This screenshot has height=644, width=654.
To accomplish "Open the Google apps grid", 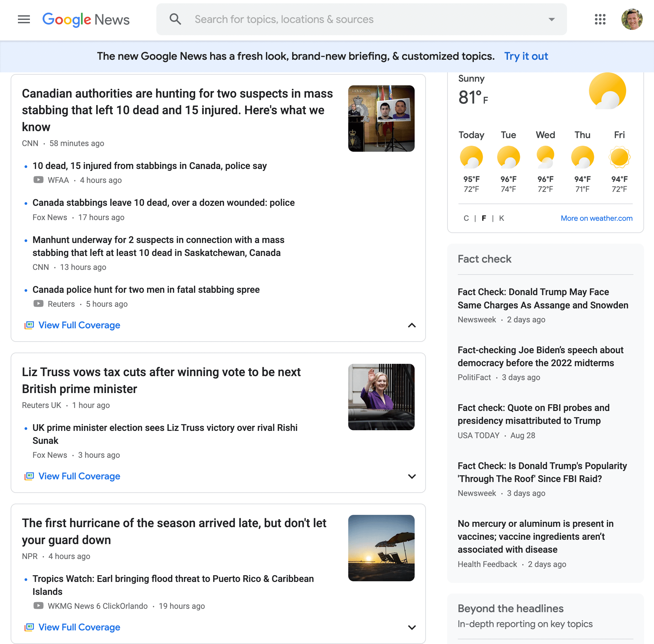I will [x=600, y=19].
